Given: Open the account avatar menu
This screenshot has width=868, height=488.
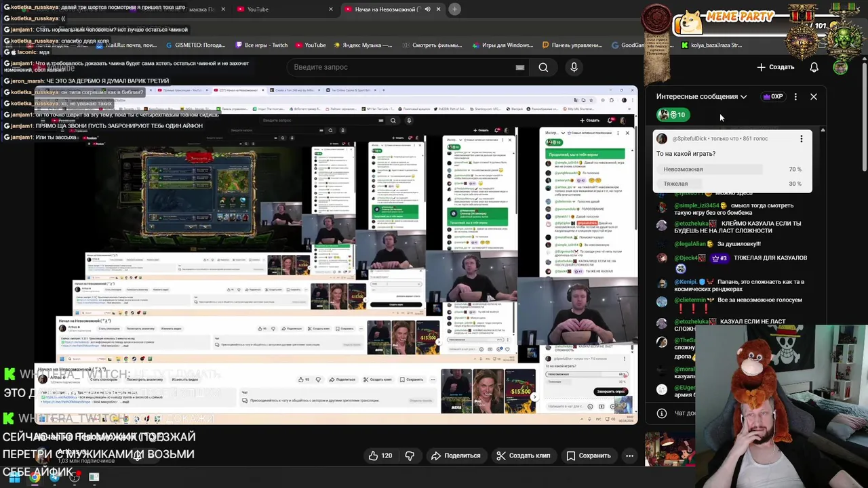Looking at the screenshot, I should pyautogui.click(x=840, y=67).
